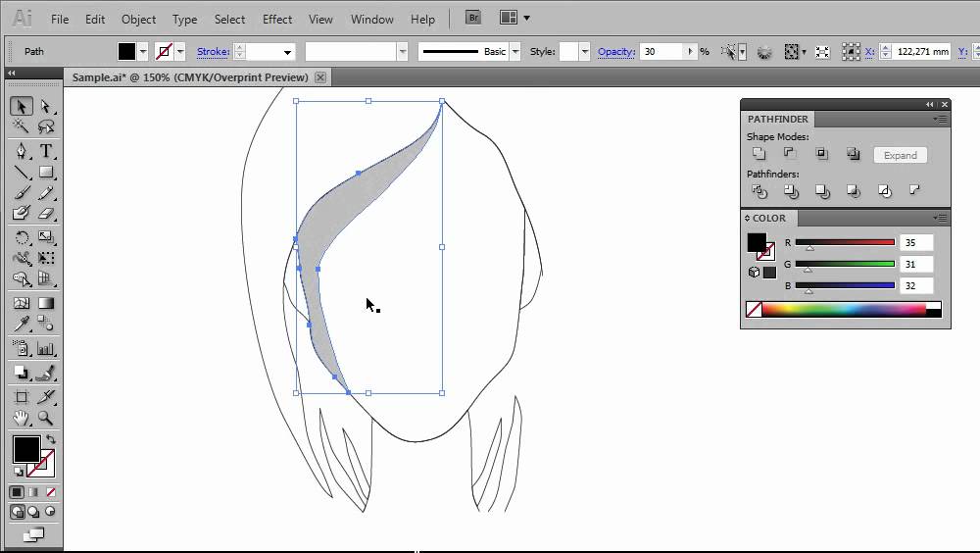Select the Free Transform tool
Image resolution: width=980 pixels, height=553 pixels.
coord(46,258)
